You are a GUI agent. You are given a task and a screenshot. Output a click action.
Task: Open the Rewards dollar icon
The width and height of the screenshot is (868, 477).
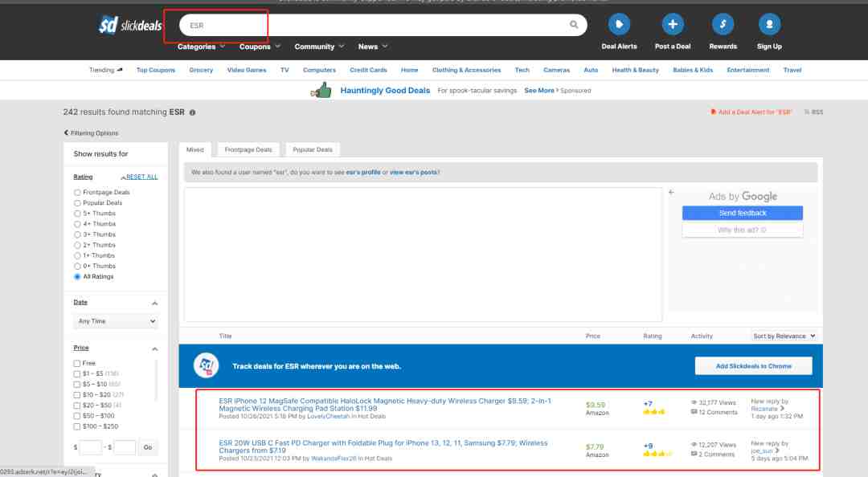pos(723,24)
